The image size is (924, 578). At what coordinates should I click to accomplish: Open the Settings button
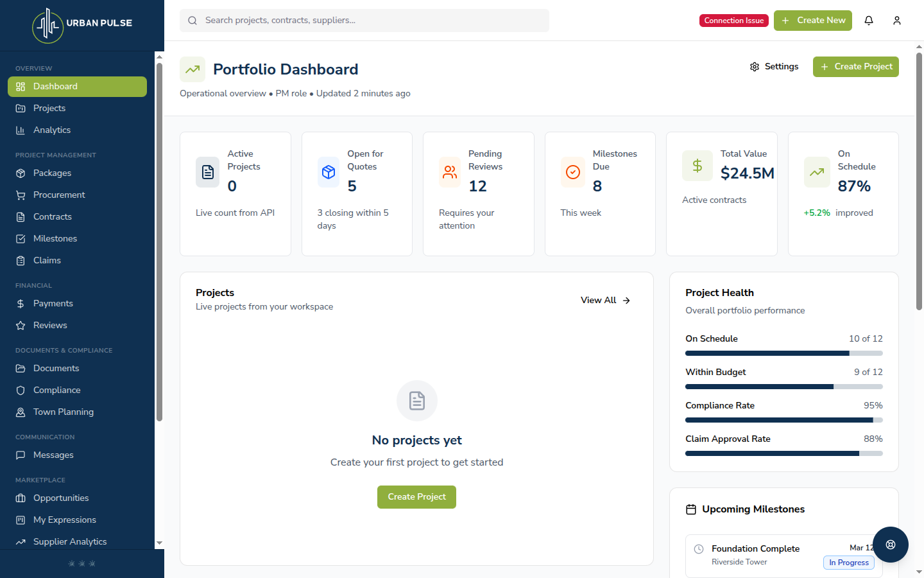click(x=774, y=67)
